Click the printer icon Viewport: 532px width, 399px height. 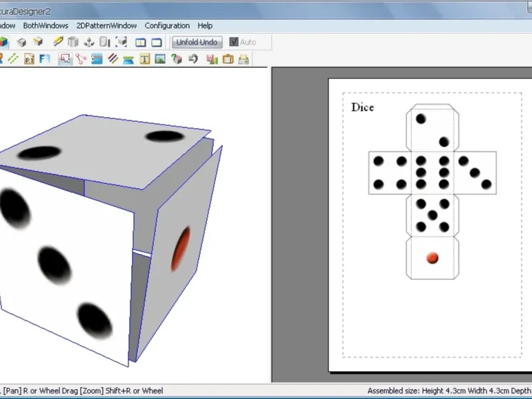tap(243, 59)
